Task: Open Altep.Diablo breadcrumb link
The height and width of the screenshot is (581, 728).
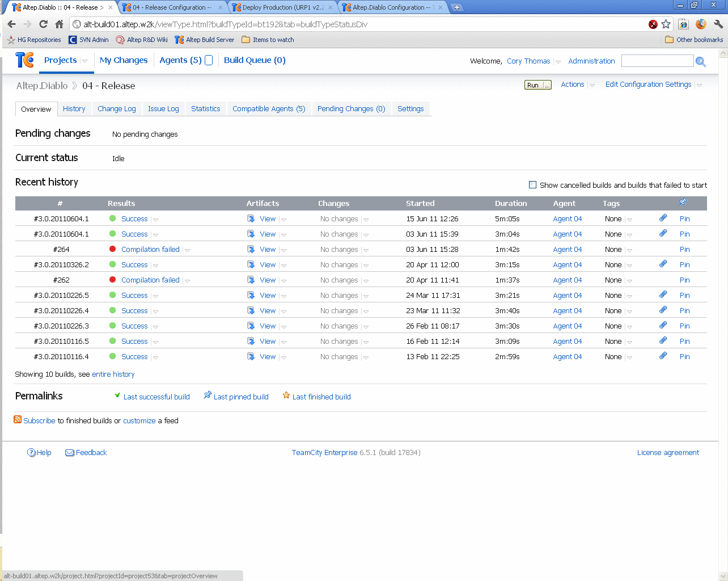Action: click(42, 86)
